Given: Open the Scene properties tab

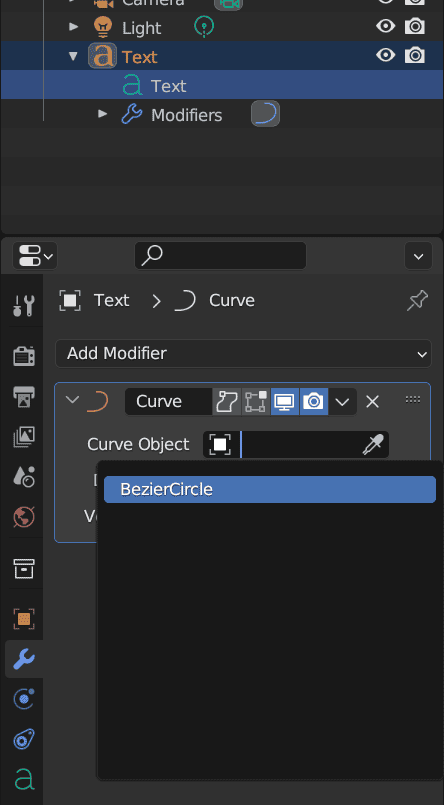Looking at the screenshot, I should [x=24, y=477].
